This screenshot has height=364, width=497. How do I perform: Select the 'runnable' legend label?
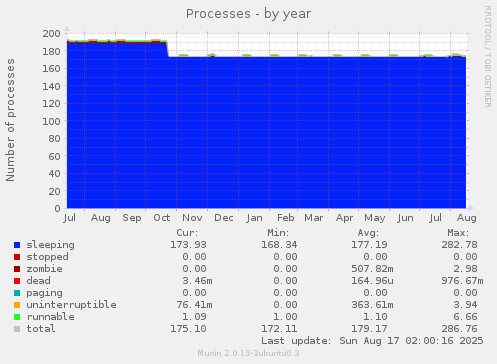pyautogui.click(x=51, y=317)
